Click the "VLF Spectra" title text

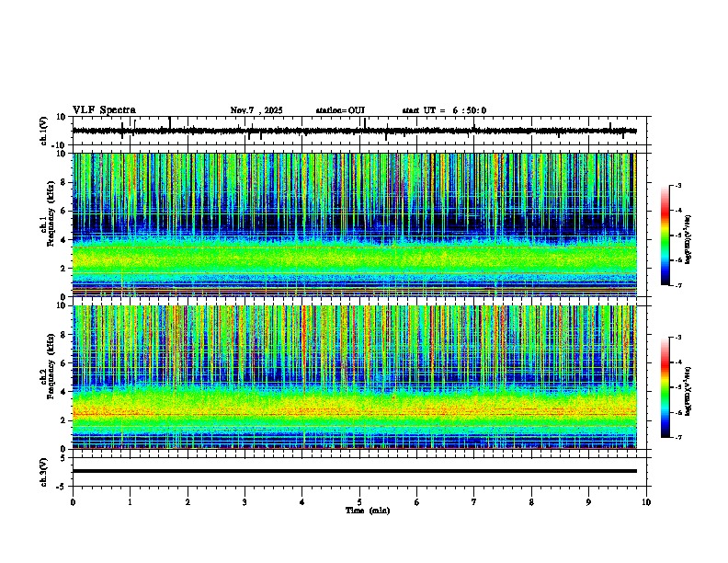(x=104, y=110)
